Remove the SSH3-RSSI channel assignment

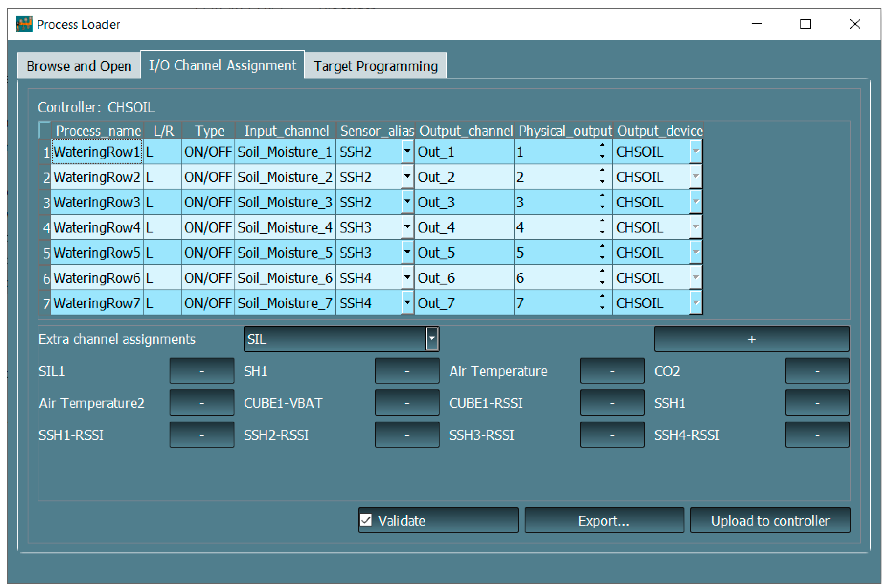[x=612, y=435]
